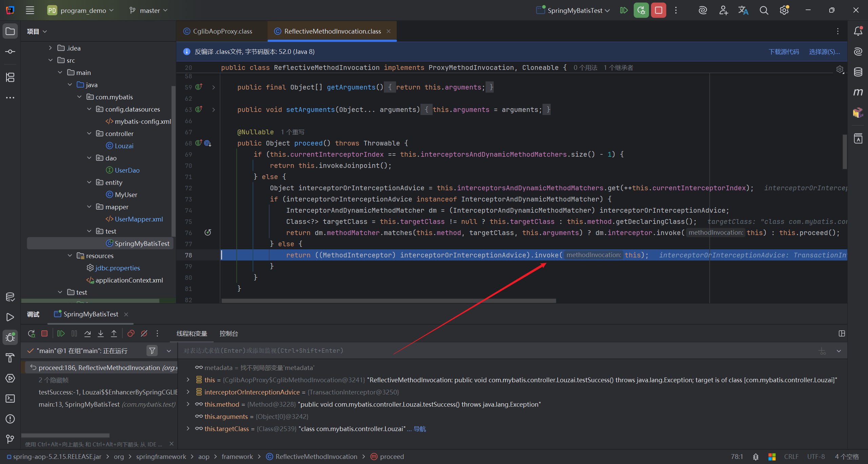Toggle debugger layout settings icon
Screen dimensions: 868x464
point(842,334)
